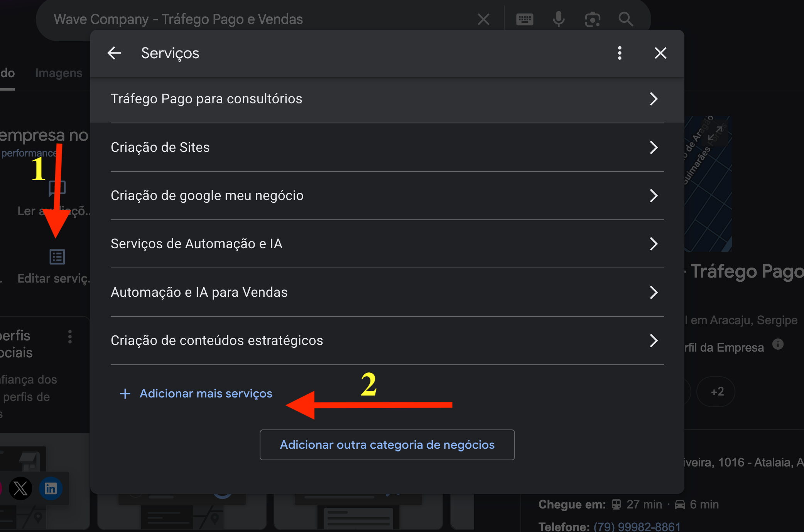Open Criação de conteúdos estratégicos chevron
Viewport: 804px width, 532px height.
[x=653, y=340]
